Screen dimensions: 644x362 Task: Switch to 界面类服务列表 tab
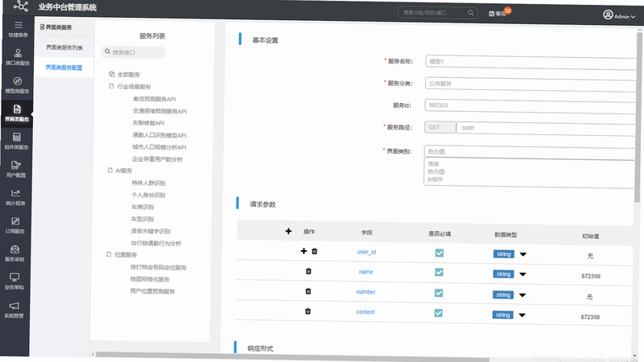(64, 47)
